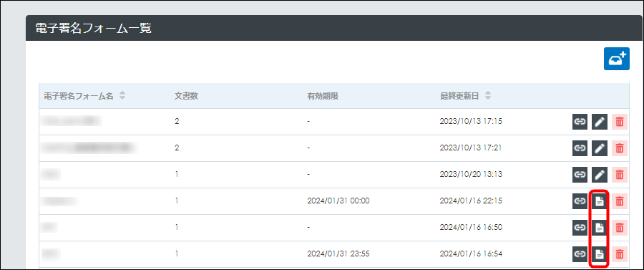The width and height of the screenshot is (644, 270).
Task: Click the blue add new form button
Action: coord(617,59)
